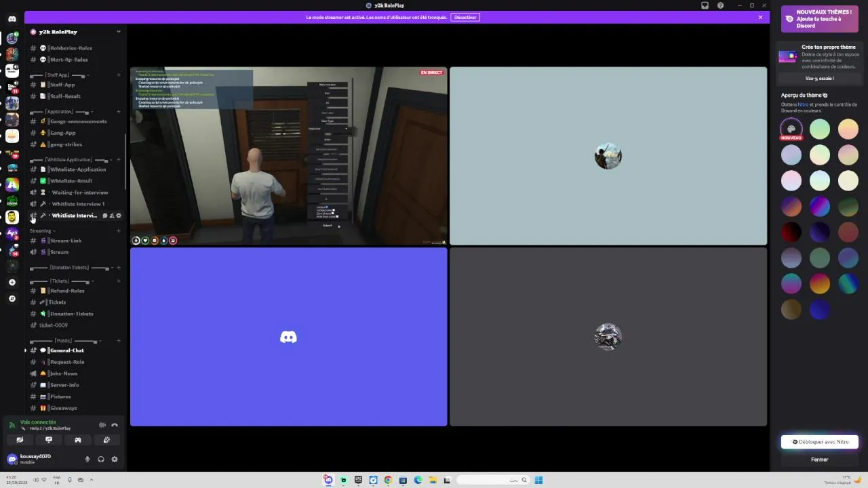This screenshot has height=488, width=868.
Task: Select mint green theme swatch in first row
Action: [x=820, y=129]
